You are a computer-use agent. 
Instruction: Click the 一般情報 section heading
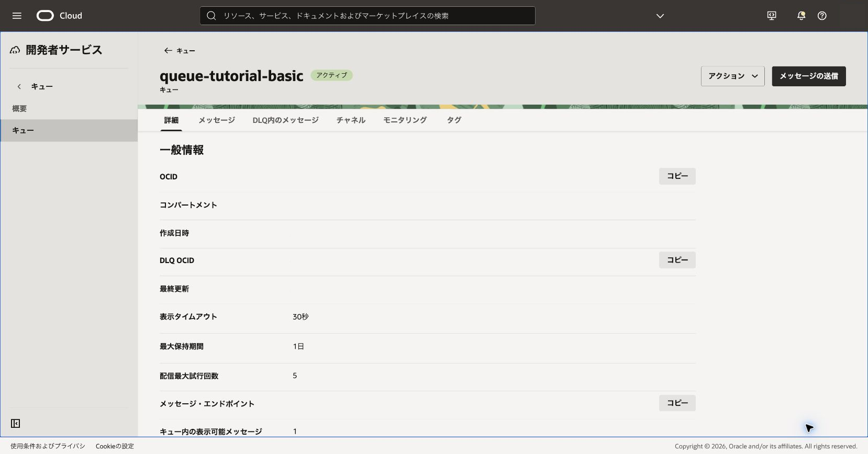182,150
